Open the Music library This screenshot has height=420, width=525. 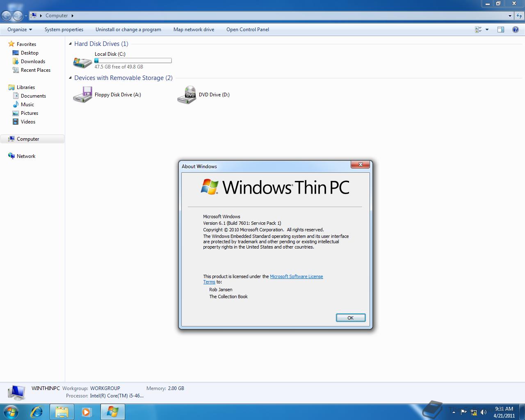pos(27,105)
